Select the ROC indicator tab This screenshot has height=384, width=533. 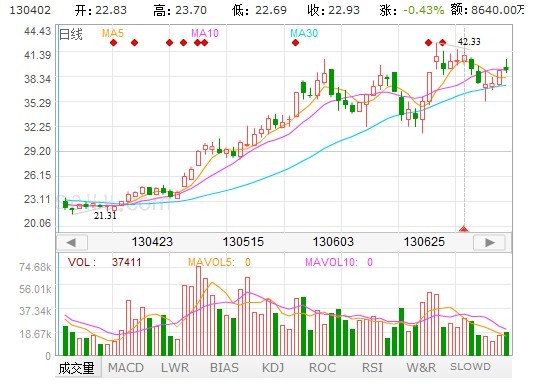(x=322, y=368)
